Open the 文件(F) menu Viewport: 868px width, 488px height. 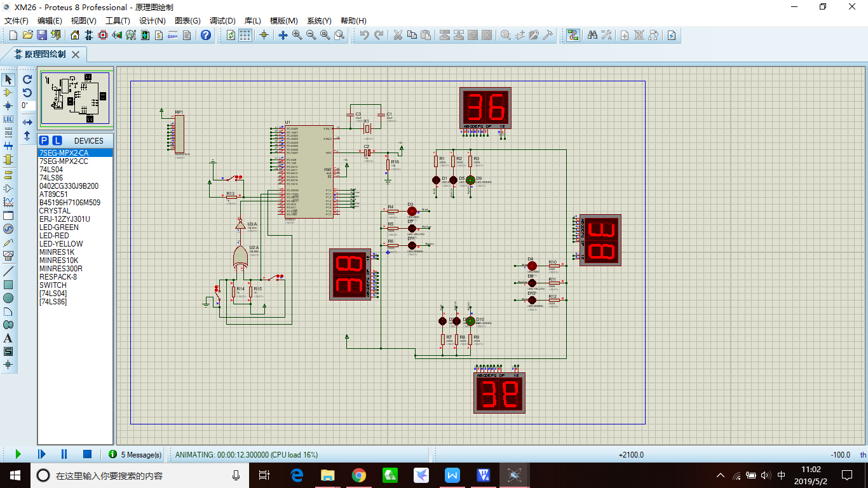click(x=17, y=21)
